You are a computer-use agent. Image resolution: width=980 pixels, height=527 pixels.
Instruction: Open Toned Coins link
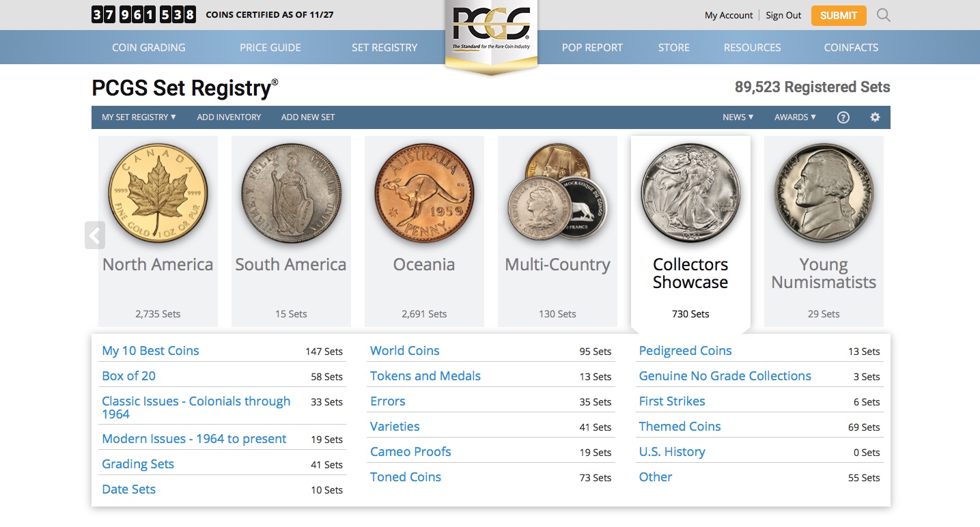click(406, 477)
